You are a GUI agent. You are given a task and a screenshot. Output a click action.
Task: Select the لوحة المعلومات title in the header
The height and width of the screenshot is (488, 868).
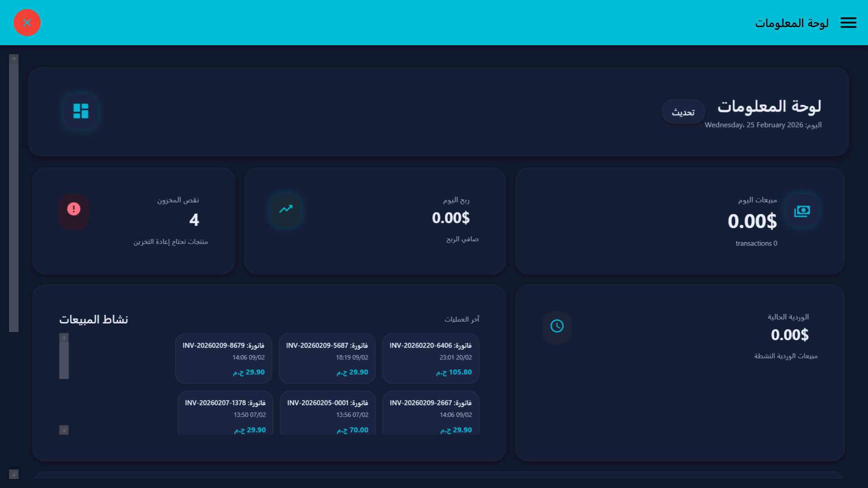pyautogui.click(x=792, y=23)
